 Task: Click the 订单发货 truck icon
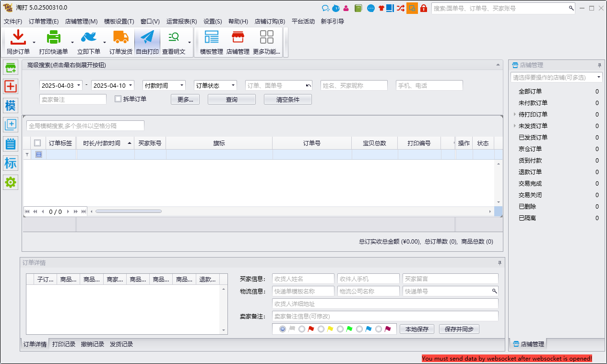(120, 38)
